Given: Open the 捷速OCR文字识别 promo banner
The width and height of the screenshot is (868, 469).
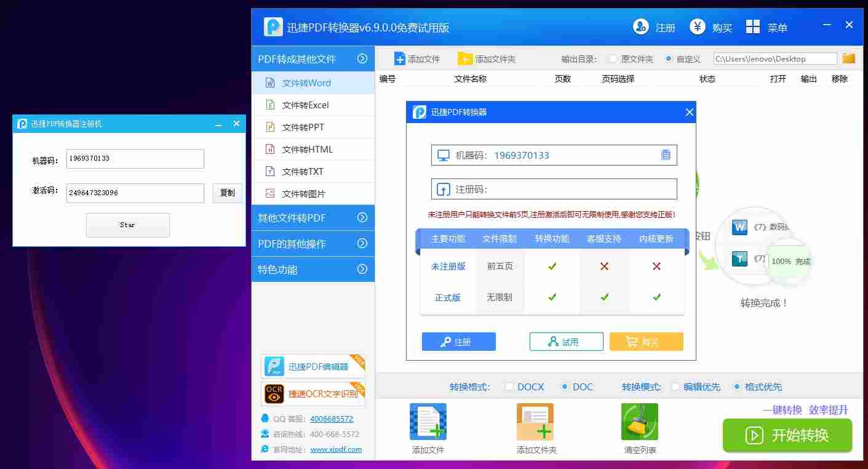Looking at the screenshot, I should [x=313, y=394].
